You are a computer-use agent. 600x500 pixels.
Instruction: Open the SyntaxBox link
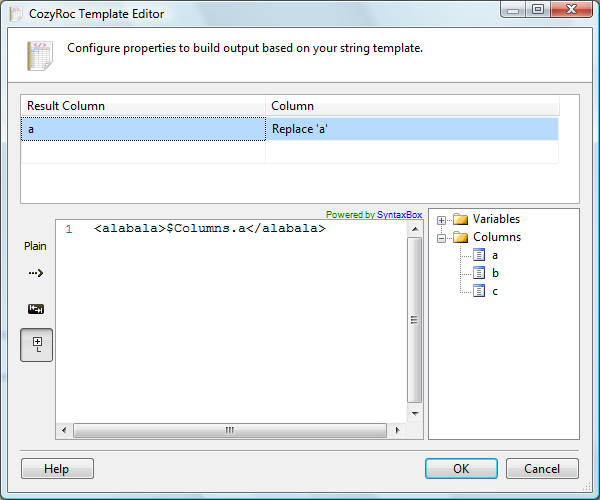pyautogui.click(x=399, y=215)
